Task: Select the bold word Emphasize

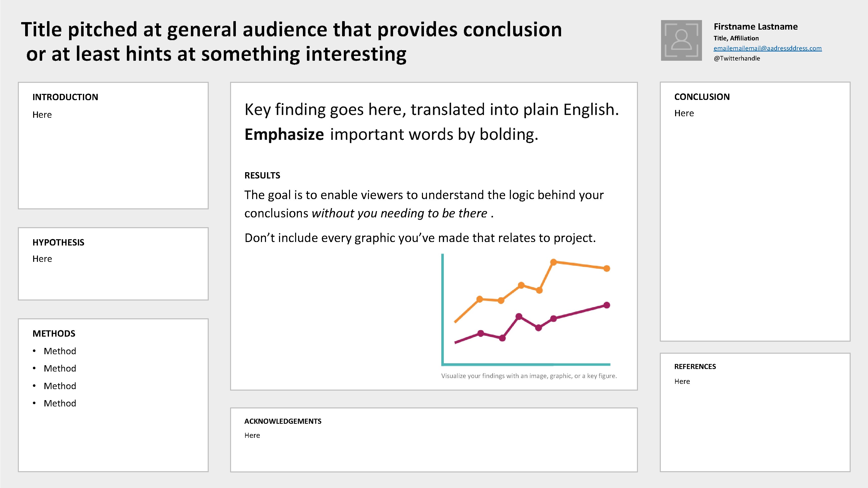Action: tap(284, 134)
